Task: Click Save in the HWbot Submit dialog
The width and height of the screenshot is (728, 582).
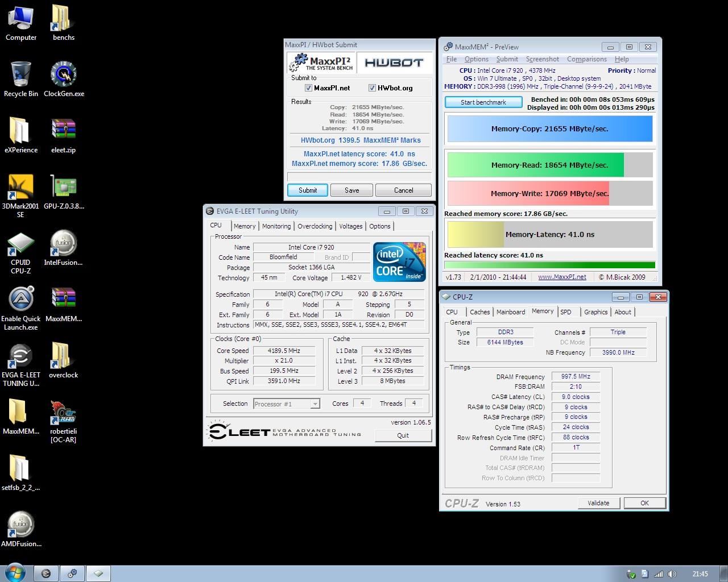Action: 351,190
